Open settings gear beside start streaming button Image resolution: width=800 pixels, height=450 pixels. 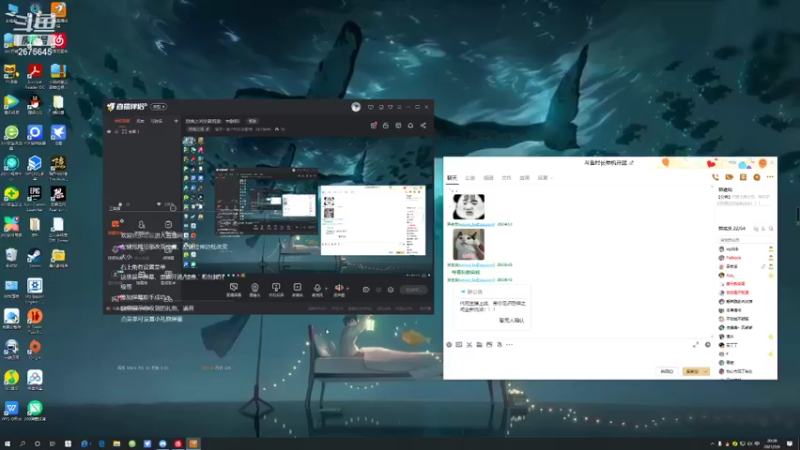390,290
